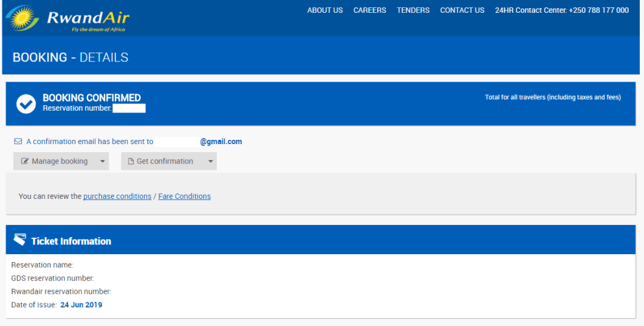Screen dimensions: 644x326
Task: Open the purchase conditions link
Action: click(117, 196)
